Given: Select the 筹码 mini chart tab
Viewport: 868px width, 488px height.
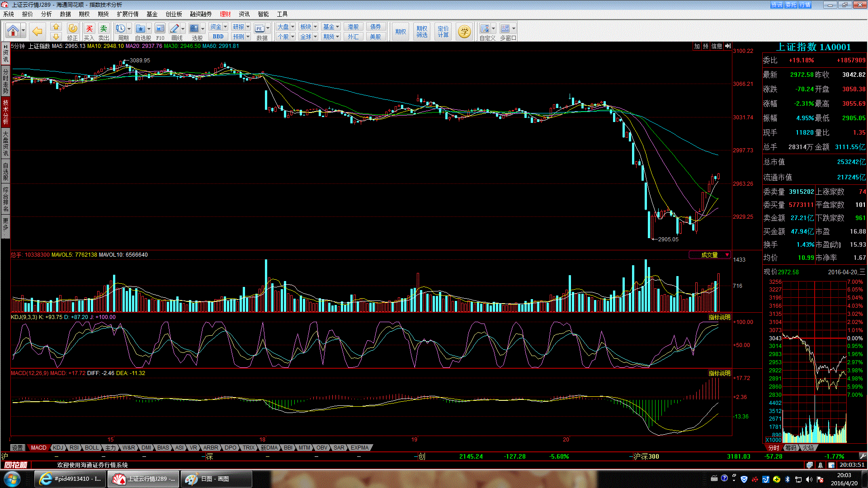Looking at the screenshot, I should (791, 448).
